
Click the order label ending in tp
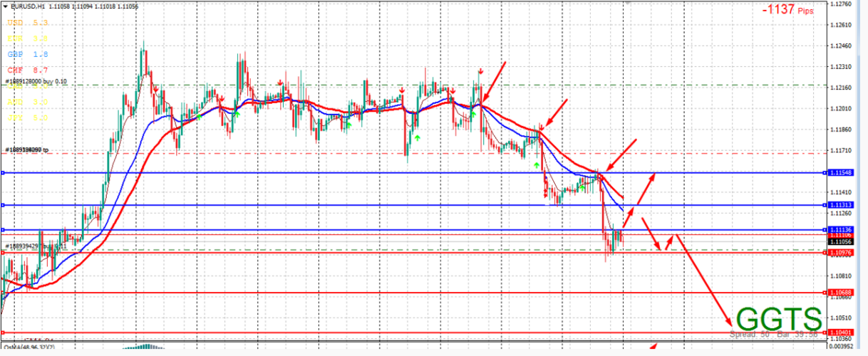pyautogui.click(x=36, y=150)
